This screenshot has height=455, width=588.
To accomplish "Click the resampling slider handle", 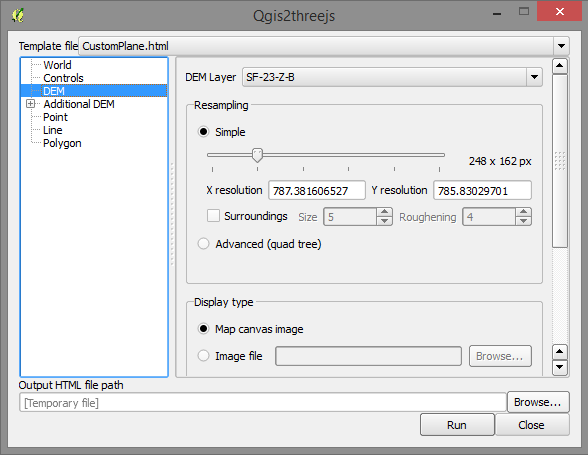I will pos(257,155).
